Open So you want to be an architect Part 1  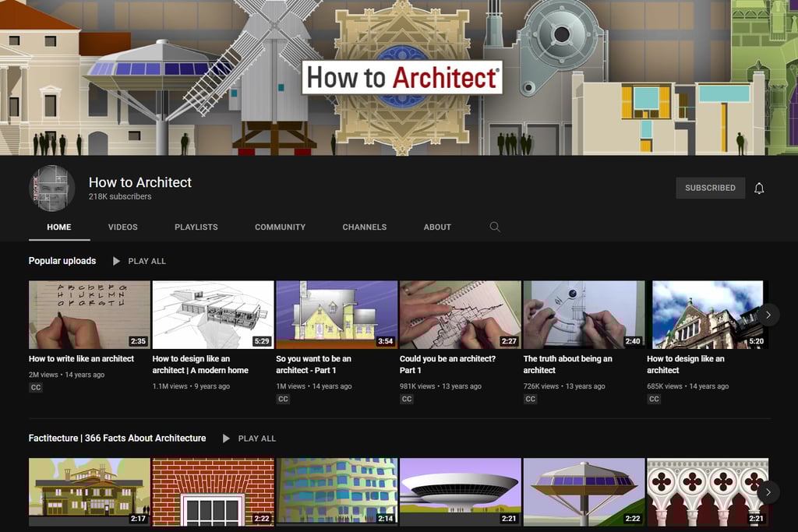coord(313,365)
